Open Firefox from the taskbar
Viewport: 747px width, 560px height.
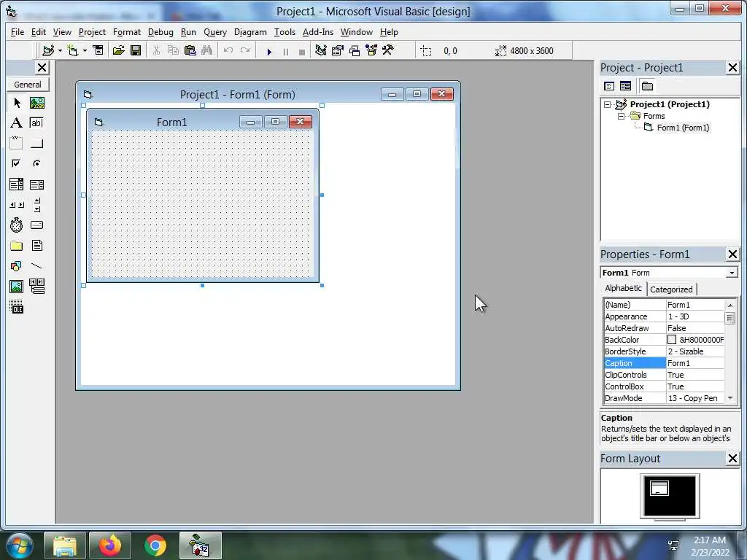pyautogui.click(x=110, y=545)
